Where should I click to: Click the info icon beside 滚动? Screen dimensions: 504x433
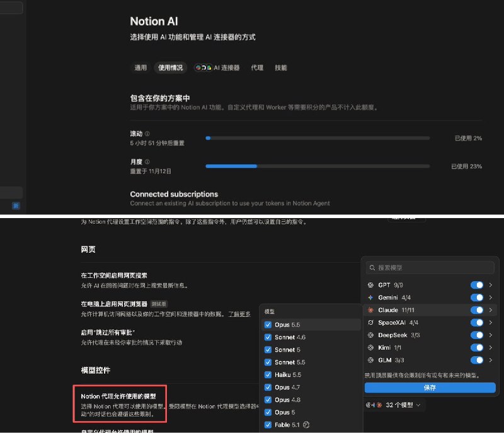[147, 134]
